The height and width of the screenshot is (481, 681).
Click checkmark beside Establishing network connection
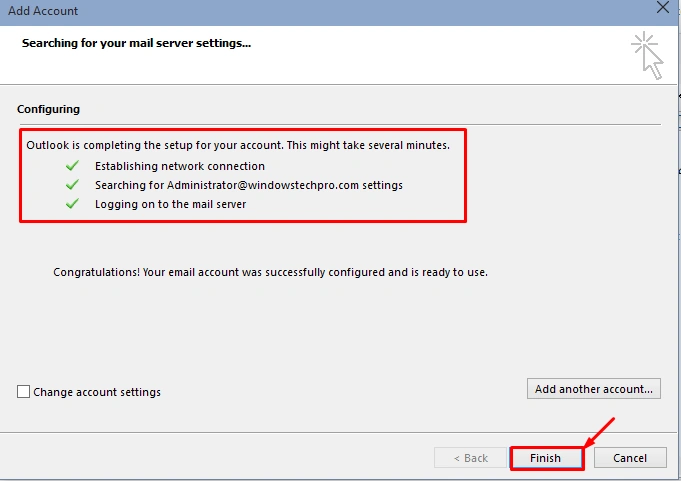(72, 166)
